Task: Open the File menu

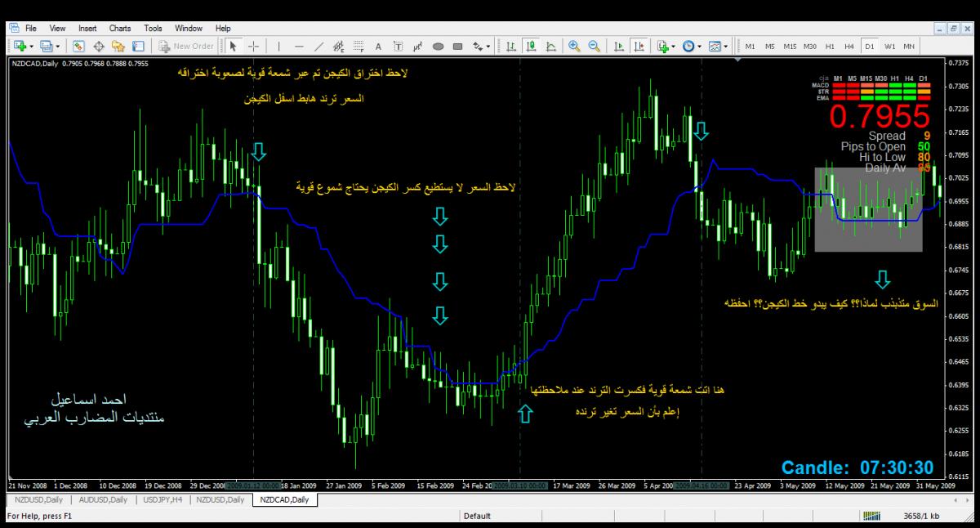Action: click(x=31, y=28)
